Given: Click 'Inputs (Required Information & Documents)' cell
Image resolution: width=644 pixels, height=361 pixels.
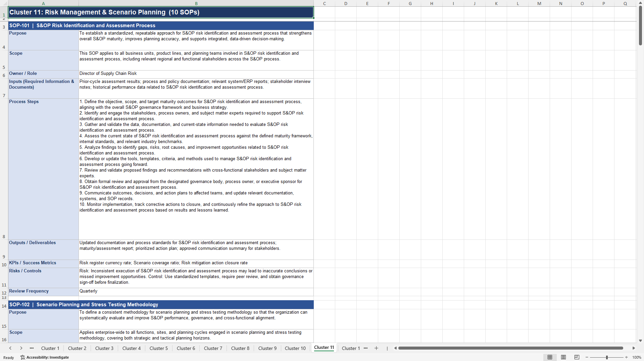Looking at the screenshot, I should (x=43, y=88).
